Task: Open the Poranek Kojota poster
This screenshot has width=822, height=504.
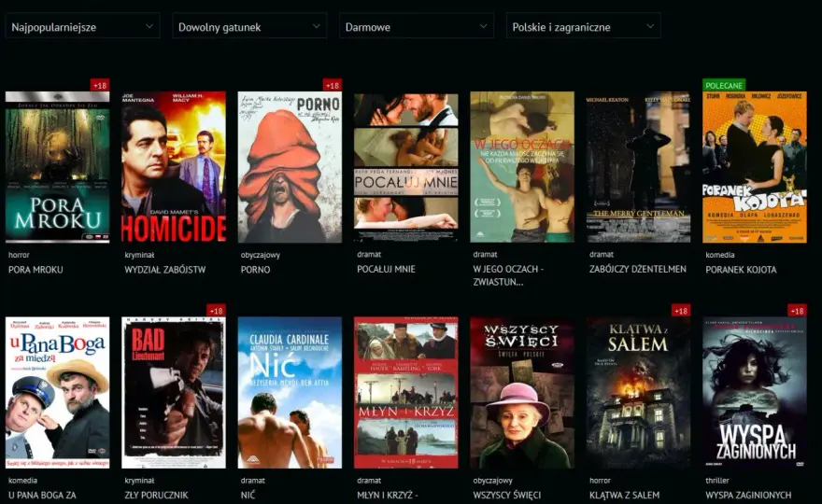Action: pyautogui.click(x=755, y=167)
